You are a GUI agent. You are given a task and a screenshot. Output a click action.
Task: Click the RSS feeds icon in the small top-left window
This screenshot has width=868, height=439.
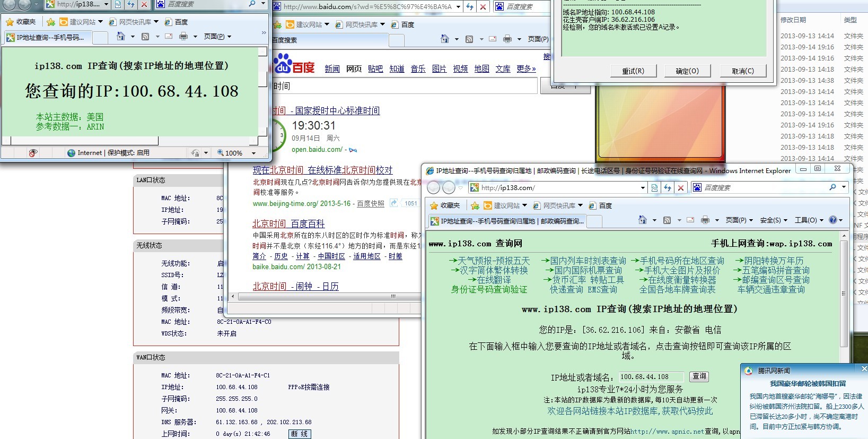coord(145,37)
